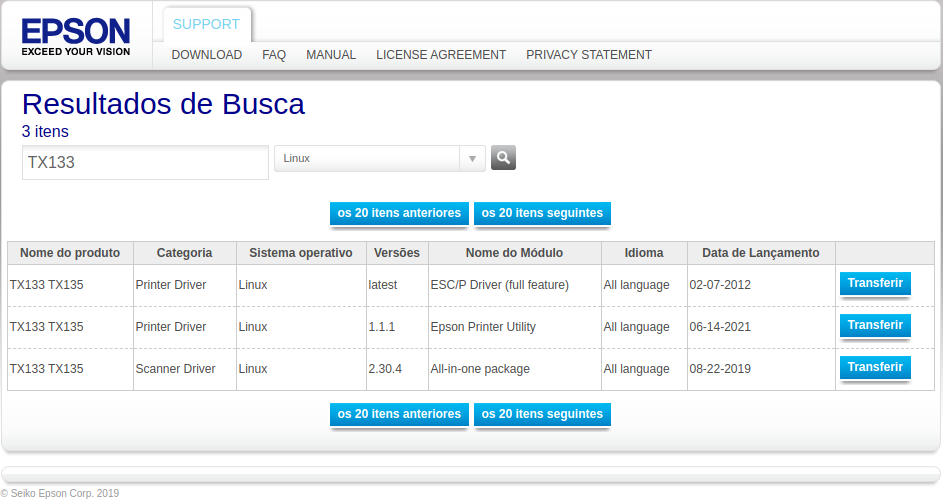Image resolution: width=943 pixels, height=502 pixels.
Task: Open the LICENSE AGREEMENT page
Action: click(441, 55)
